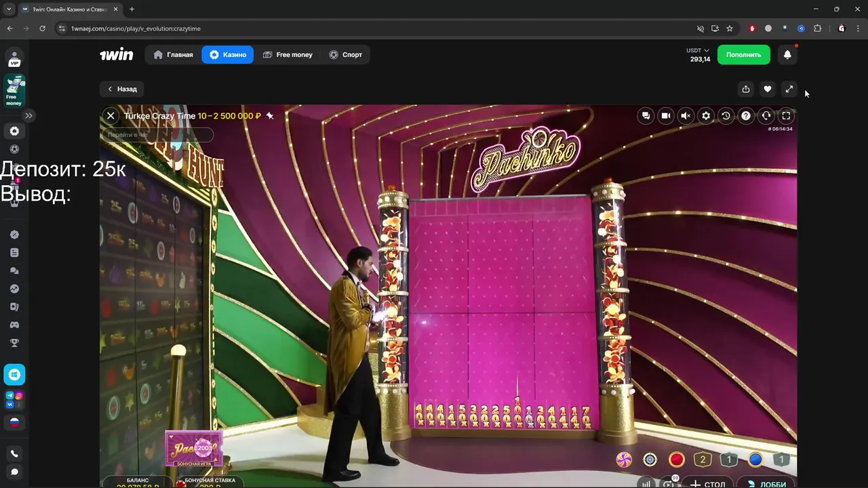Open the game help question mark
The width and height of the screenshot is (868, 488).
click(746, 116)
